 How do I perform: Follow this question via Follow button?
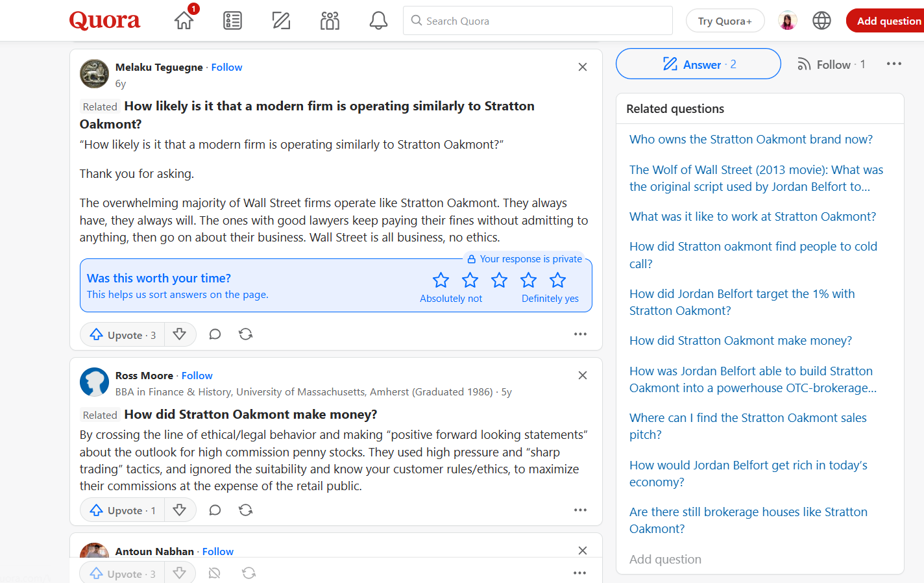[831, 64]
